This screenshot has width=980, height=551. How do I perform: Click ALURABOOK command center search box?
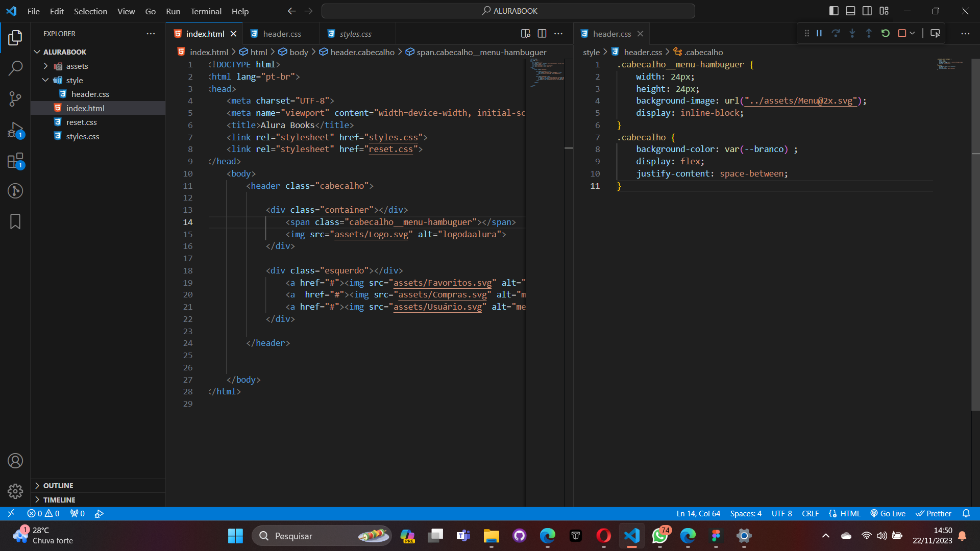coord(508,11)
